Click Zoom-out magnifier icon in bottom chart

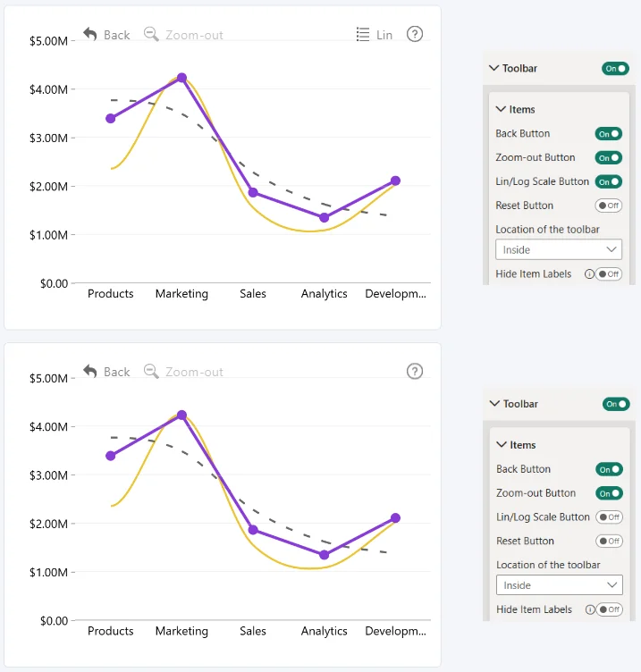(x=151, y=371)
